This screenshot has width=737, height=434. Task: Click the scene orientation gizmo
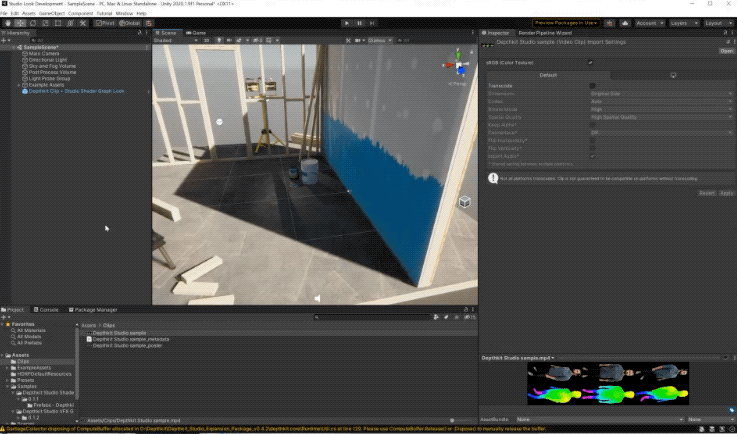[x=458, y=64]
